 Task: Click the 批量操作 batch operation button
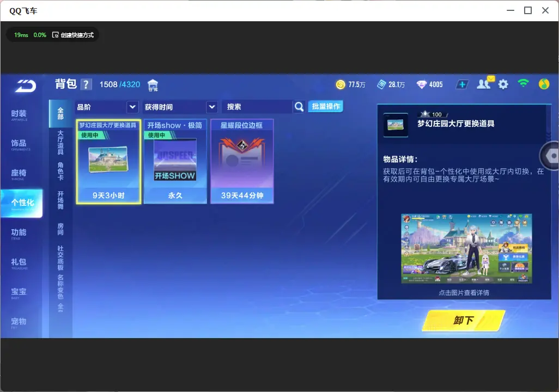[x=325, y=106]
